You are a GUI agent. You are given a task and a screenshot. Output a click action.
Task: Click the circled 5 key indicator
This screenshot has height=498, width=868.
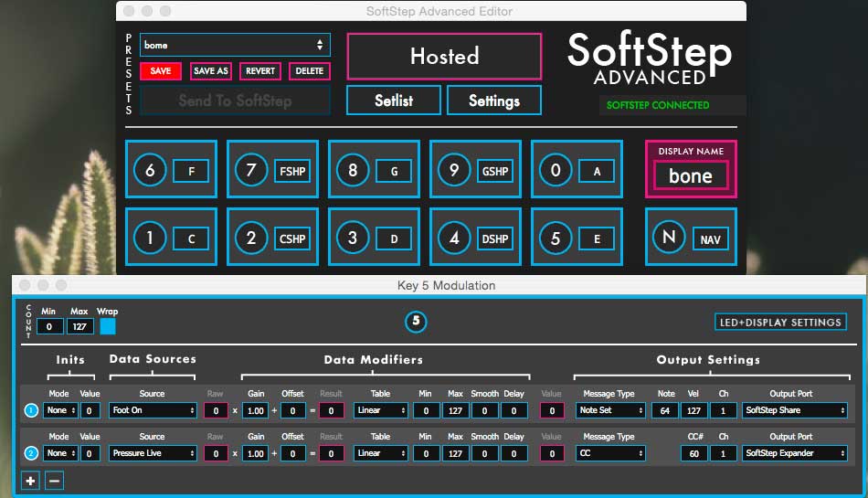(x=416, y=322)
